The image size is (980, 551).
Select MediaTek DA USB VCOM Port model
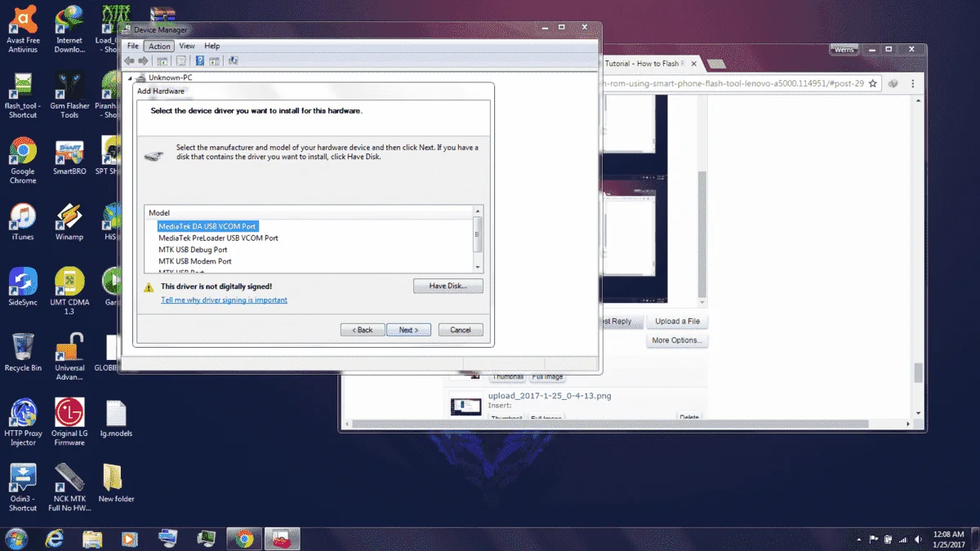tap(207, 226)
